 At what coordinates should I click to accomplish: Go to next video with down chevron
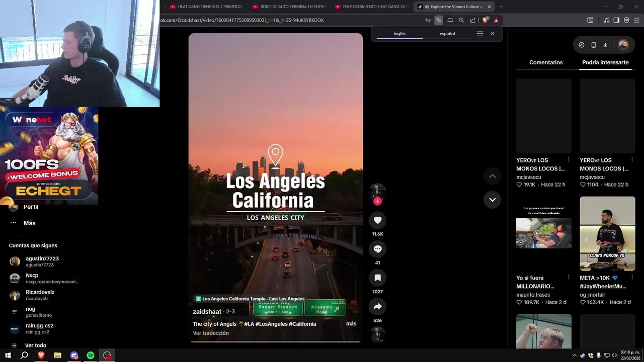(493, 200)
